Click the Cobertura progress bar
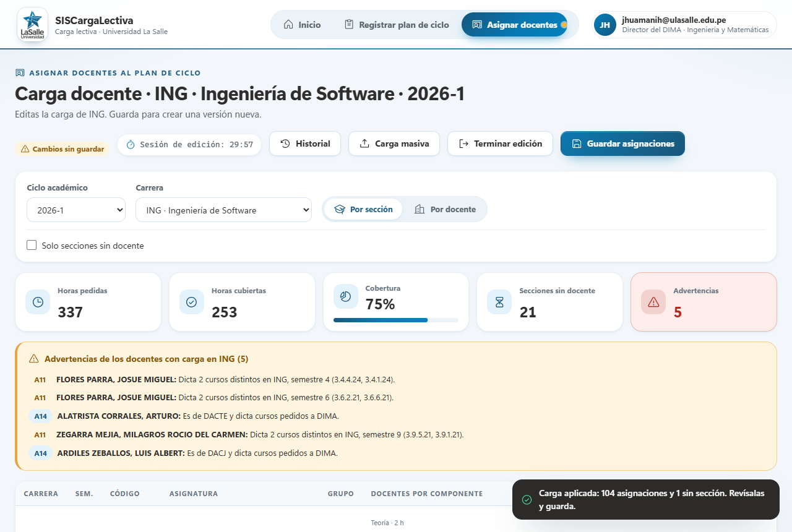The image size is (792, 532). (396, 320)
